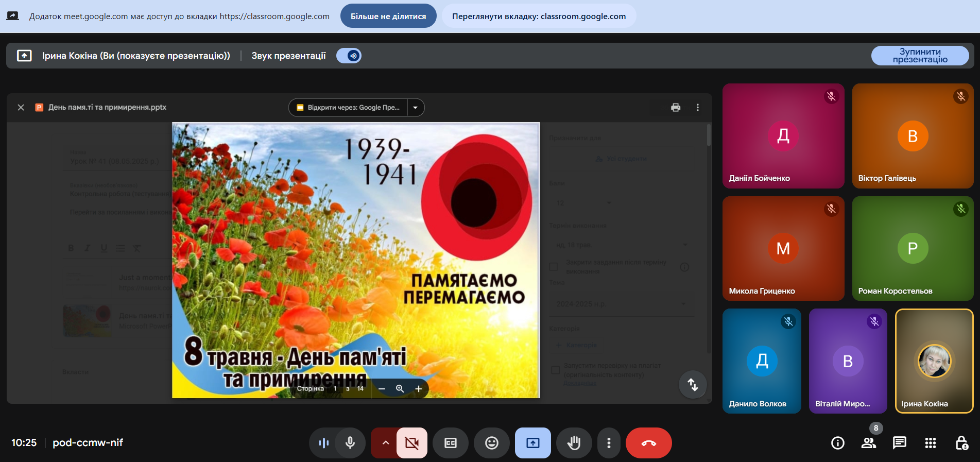Select Ірина Кокіна's video tile
Image resolution: width=980 pixels, height=462 pixels.
pos(934,361)
